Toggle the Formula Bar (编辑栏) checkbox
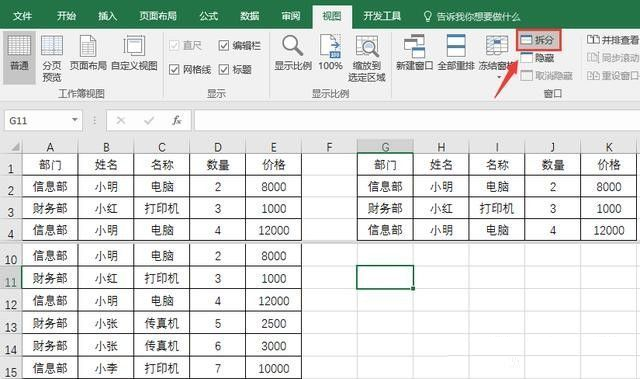 (224, 45)
